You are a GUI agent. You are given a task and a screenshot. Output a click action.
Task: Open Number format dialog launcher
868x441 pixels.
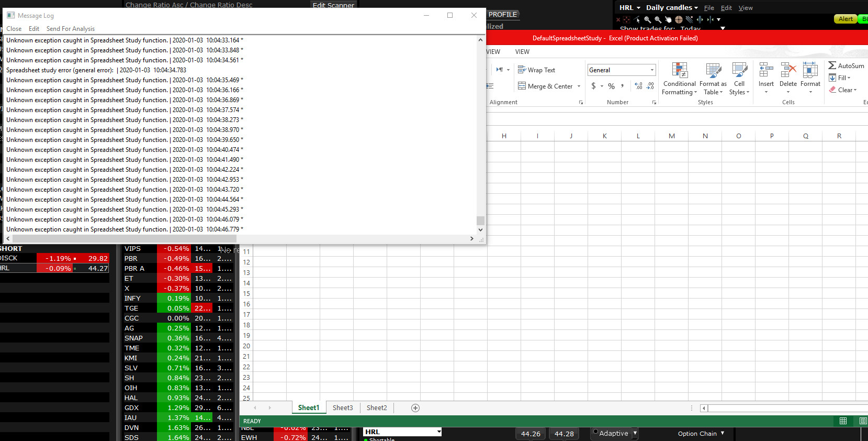pos(654,103)
